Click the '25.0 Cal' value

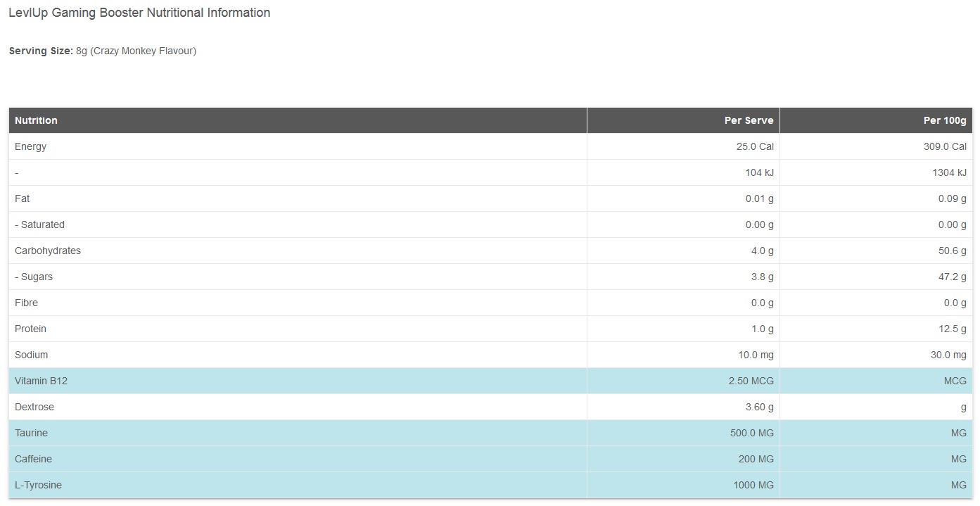click(755, 146)
